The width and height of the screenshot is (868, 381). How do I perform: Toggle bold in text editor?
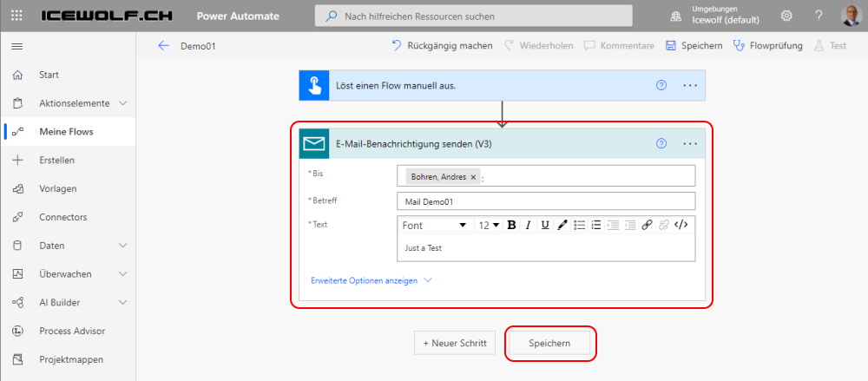511,225
